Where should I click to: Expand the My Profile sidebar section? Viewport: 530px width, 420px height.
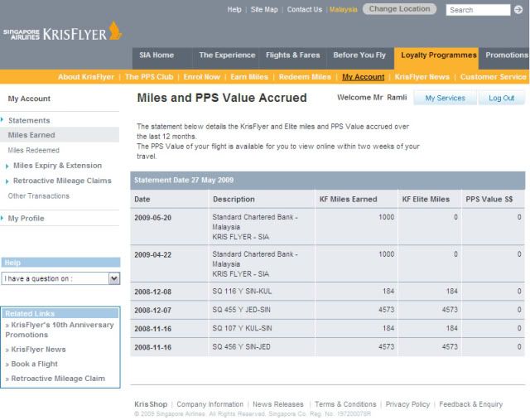[x=26, y=218]
